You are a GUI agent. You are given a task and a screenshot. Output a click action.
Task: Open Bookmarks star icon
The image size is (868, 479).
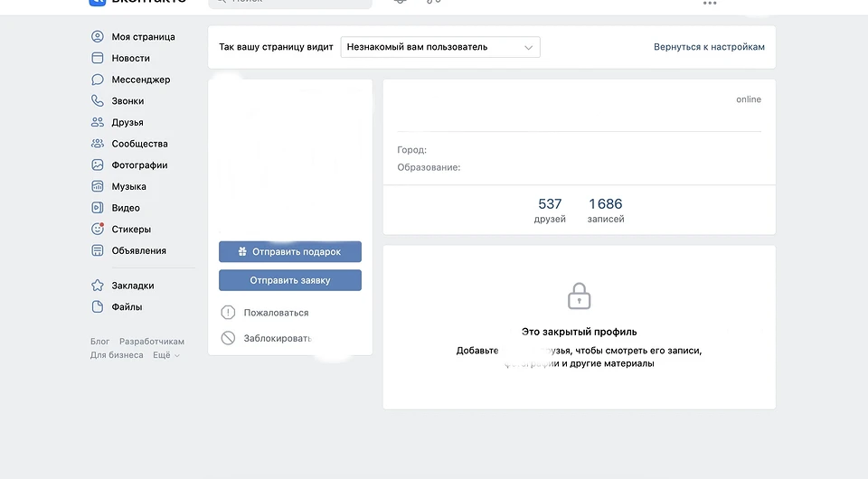(x=98, y=286)
